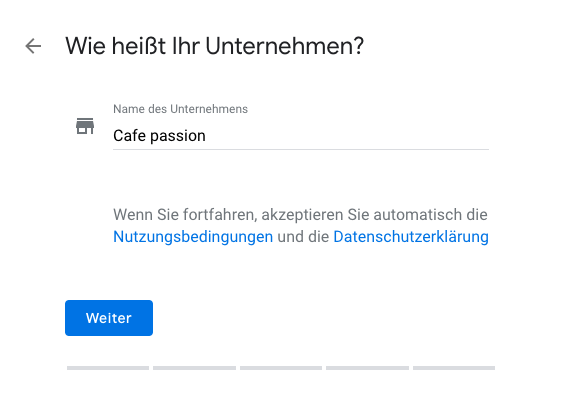Click the 'und die' text between links
The image size is (568, 410).
[303, 237]
